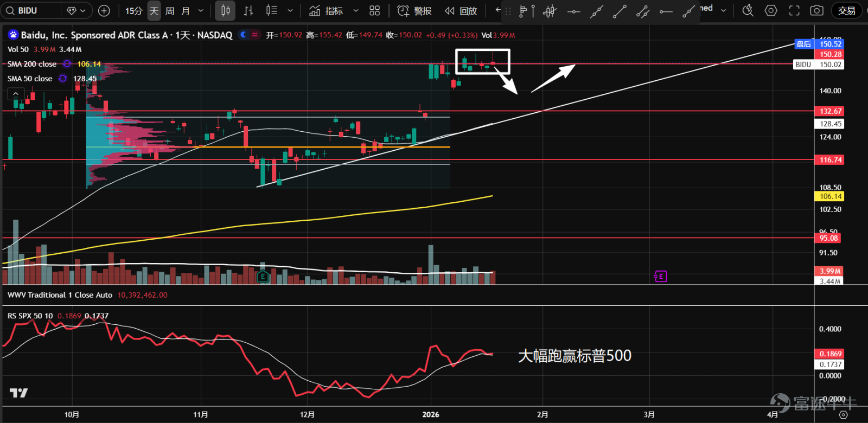Click the 交易 trade button
This screenshot has height=423, width=868.
847,10
